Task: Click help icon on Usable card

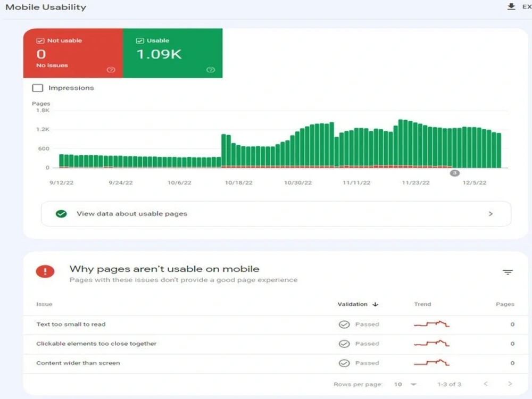Action: pos(211,70)
